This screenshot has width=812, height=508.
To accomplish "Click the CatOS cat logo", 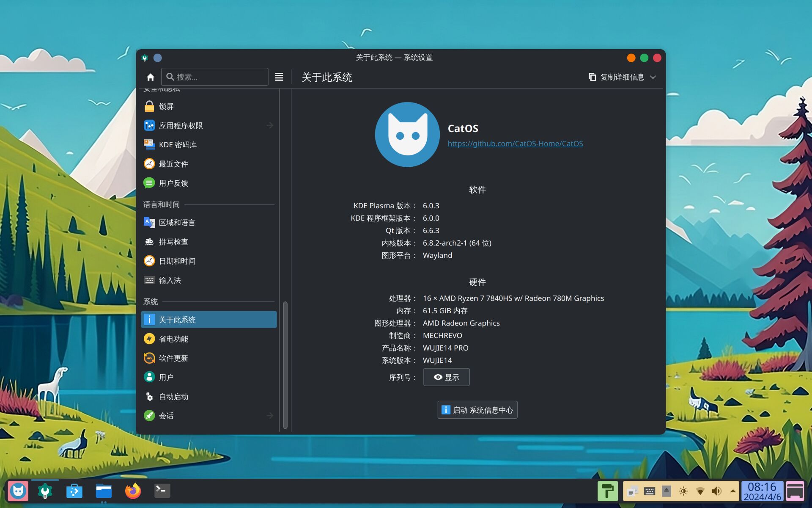I will [407, 134].
